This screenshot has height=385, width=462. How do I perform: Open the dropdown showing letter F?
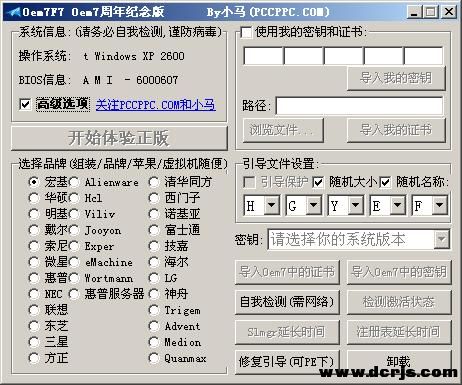pyautogui.click(x=440, y=205)
